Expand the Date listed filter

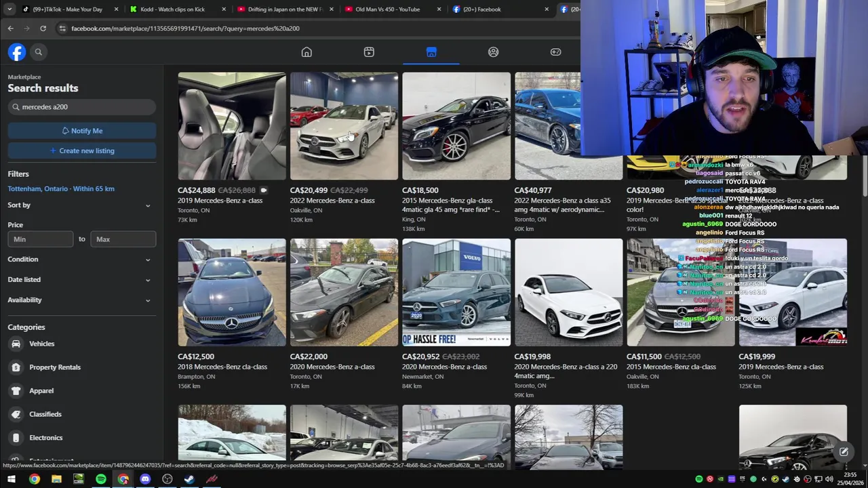coord(81,279)
